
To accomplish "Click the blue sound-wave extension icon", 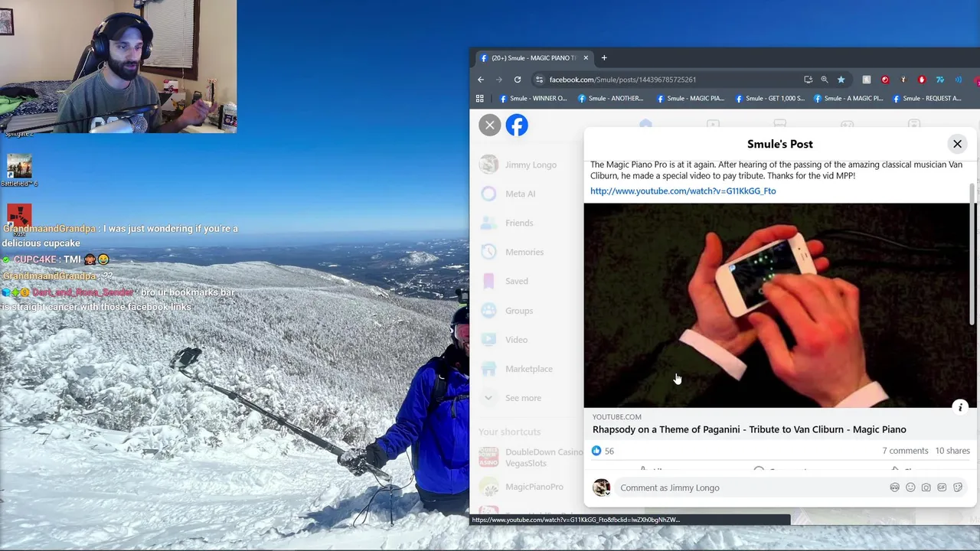I will coord(959,80).
